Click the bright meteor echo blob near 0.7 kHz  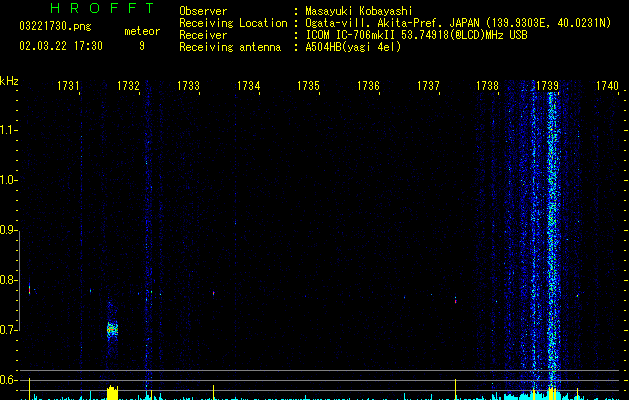coord(112,330)
